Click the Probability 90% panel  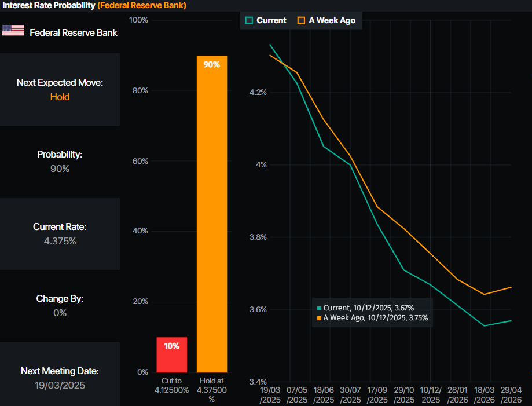click(60, 162)
